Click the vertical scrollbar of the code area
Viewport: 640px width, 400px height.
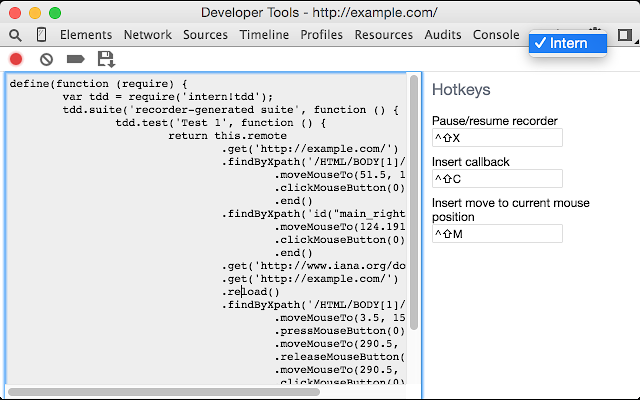(x=414, y=202)
